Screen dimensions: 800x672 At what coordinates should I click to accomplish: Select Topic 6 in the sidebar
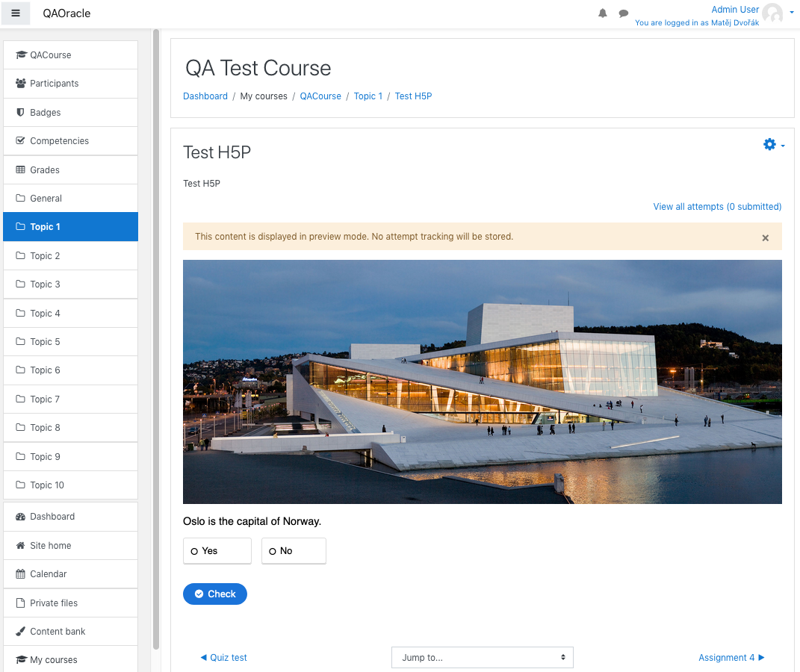coord(70,370)
